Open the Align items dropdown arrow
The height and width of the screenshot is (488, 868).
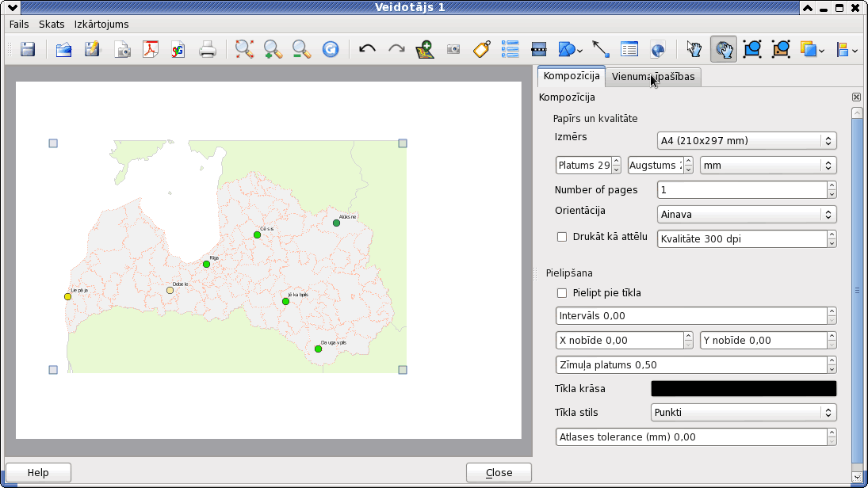pos(855,51)
